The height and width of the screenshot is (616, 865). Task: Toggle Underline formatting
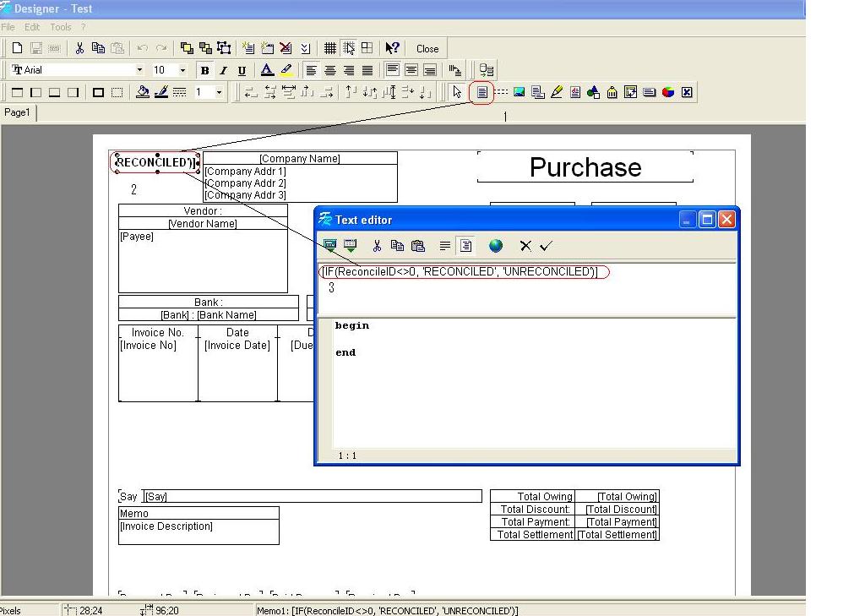242,70
